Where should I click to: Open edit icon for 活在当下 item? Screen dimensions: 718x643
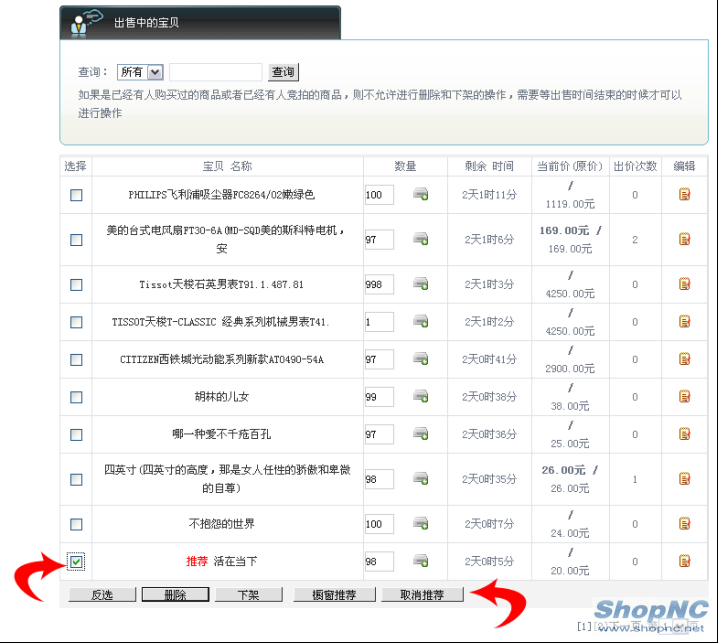pos(684,561)
